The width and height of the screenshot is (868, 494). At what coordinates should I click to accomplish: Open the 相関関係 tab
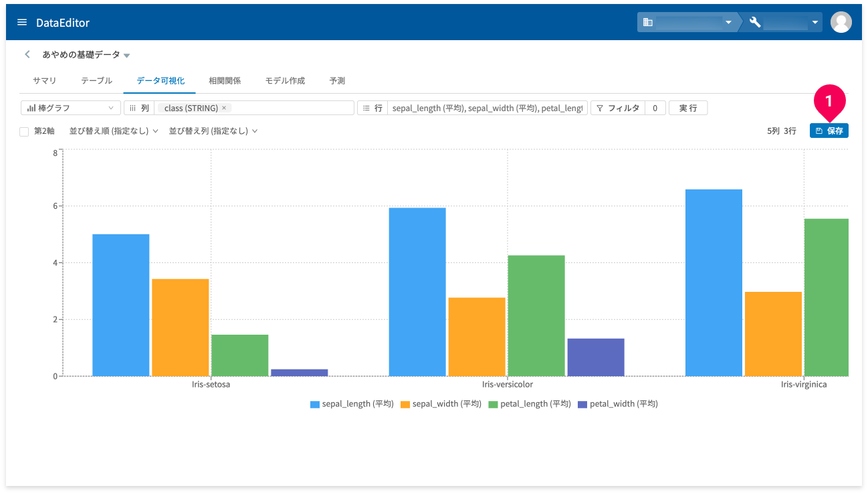(225, 80)
